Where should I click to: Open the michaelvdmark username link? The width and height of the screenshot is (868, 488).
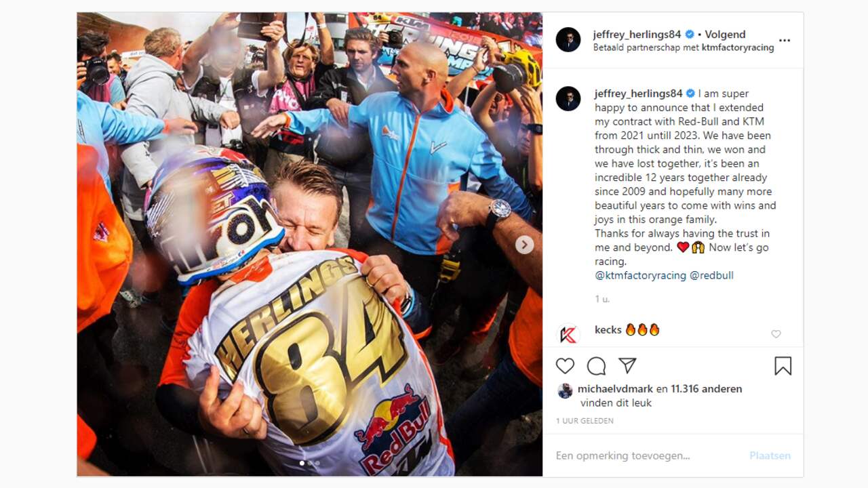615,389
